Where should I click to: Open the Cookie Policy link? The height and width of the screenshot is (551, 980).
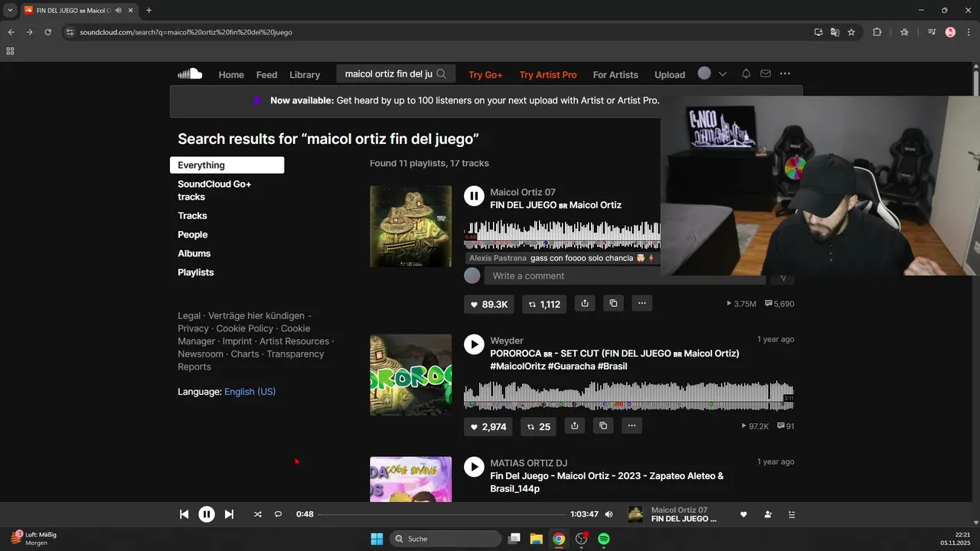(x=244, y=328)
